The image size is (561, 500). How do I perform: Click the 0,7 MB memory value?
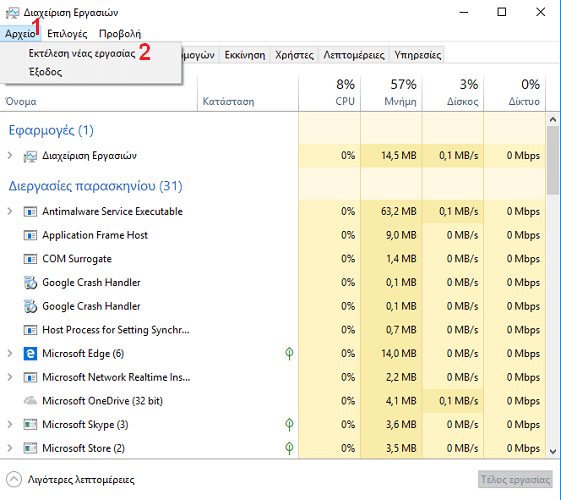[x=401, y=330]
